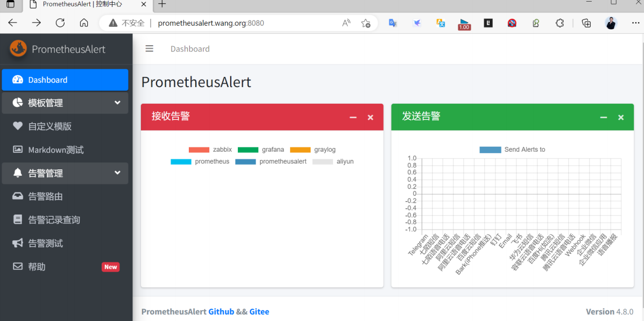644x321 pixels.
Task: Expand the 告警管理 menu chevron
Action: (x=117, y=173)
